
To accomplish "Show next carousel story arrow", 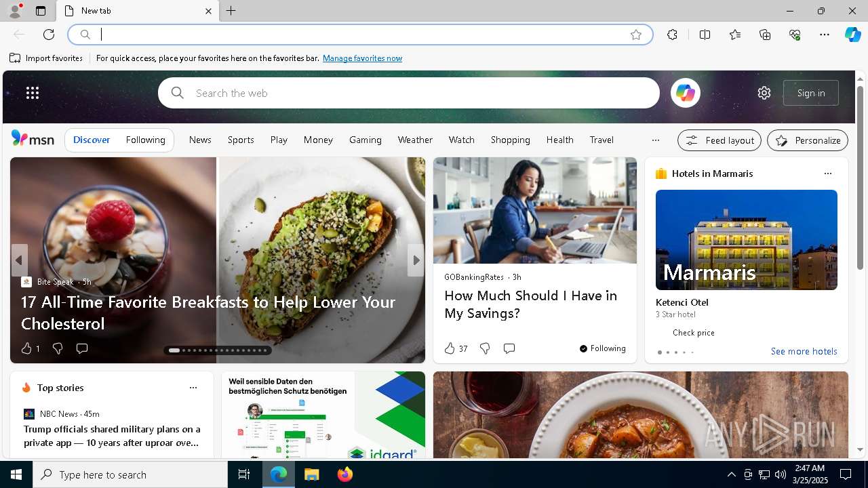I will click(416, 260).
